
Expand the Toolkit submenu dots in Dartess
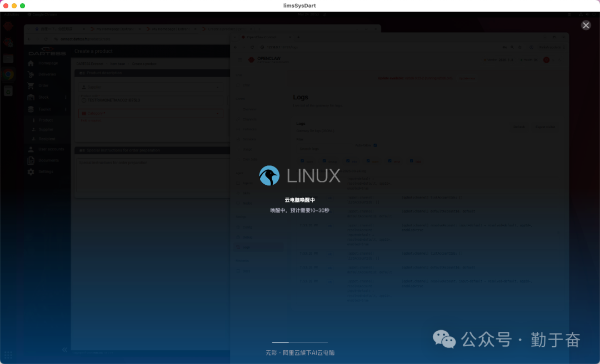point(66,109)
